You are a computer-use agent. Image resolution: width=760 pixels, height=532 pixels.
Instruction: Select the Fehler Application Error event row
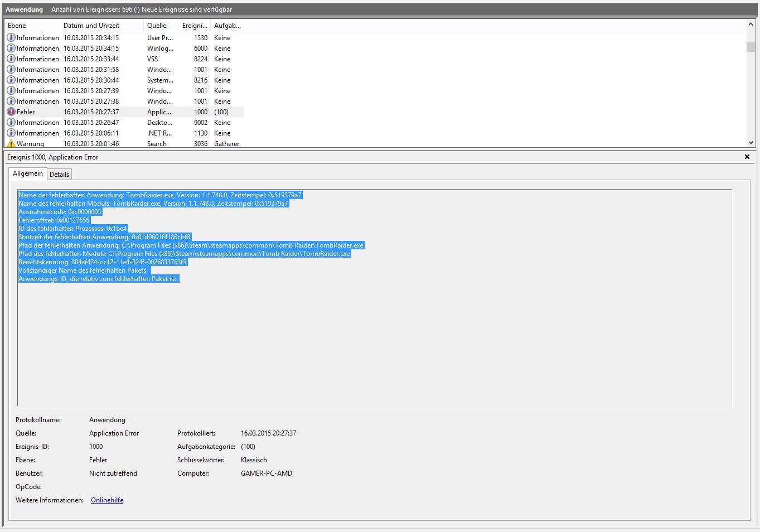coord(124,112)
